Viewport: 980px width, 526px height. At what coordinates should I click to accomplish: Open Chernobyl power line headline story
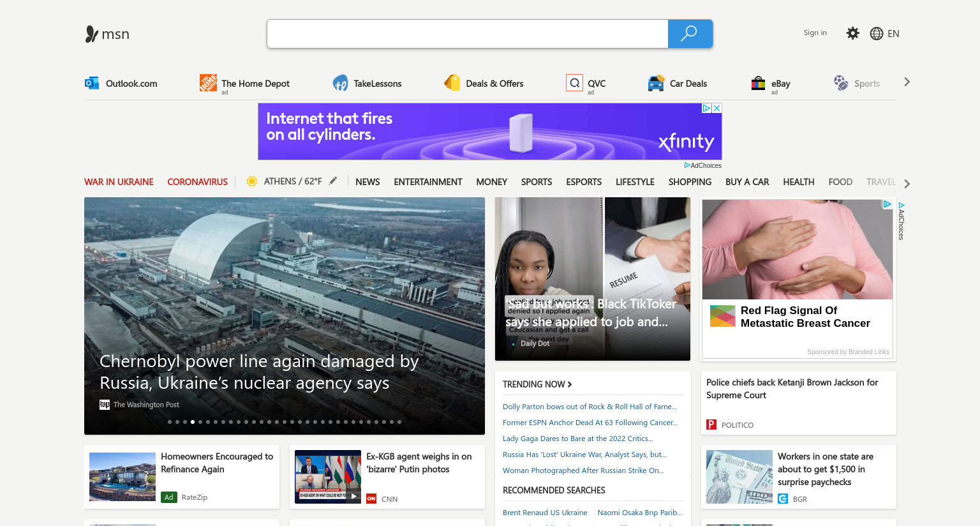pyautogui.click(x=259, y=372)
